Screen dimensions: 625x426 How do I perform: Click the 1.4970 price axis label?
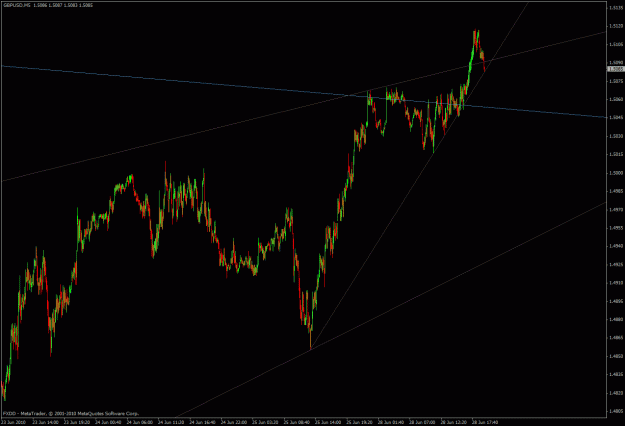click(616, 210)
